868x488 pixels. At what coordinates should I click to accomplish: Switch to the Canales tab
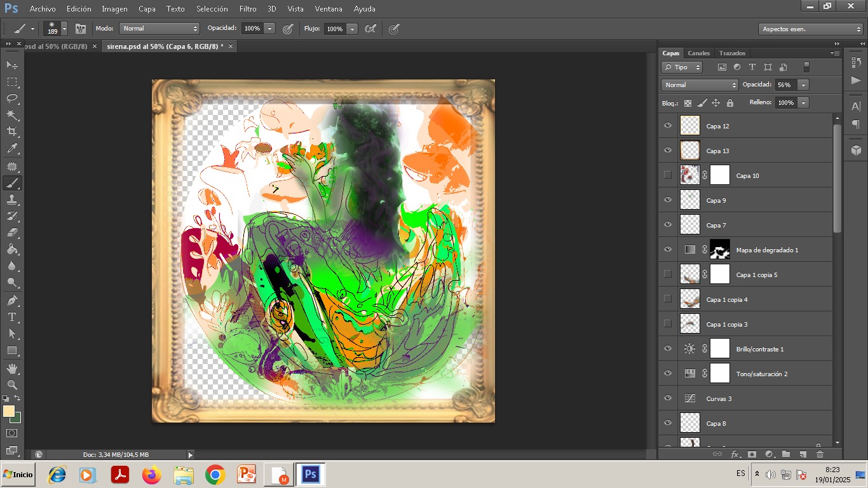click(699, 53)
